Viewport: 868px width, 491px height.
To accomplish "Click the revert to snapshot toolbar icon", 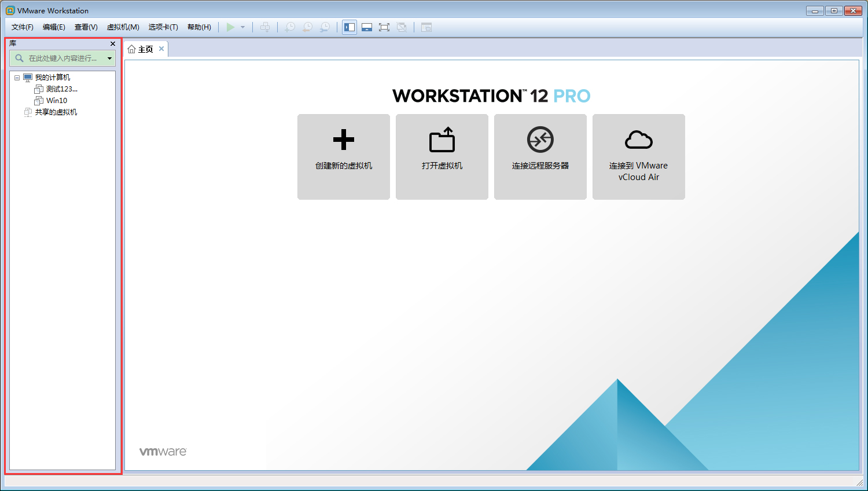I will [x=307, y=27].
